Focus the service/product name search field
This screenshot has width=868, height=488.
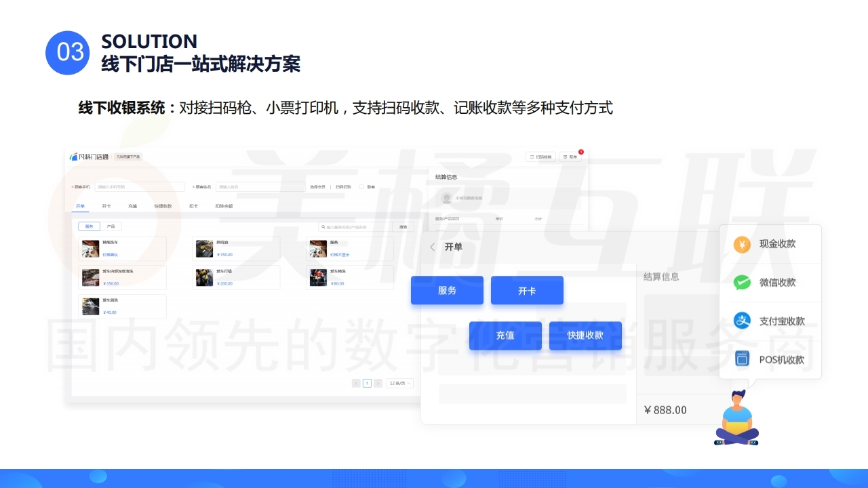tap(355, 227)
